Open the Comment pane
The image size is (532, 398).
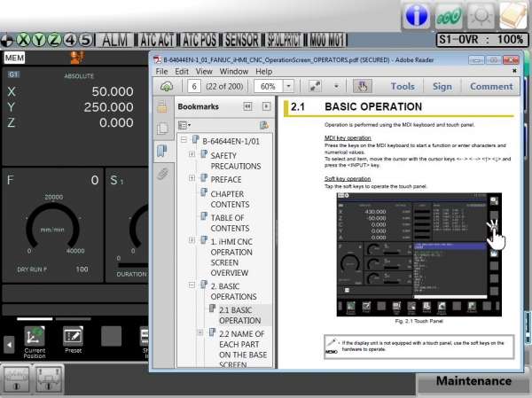tap(490, 86)
